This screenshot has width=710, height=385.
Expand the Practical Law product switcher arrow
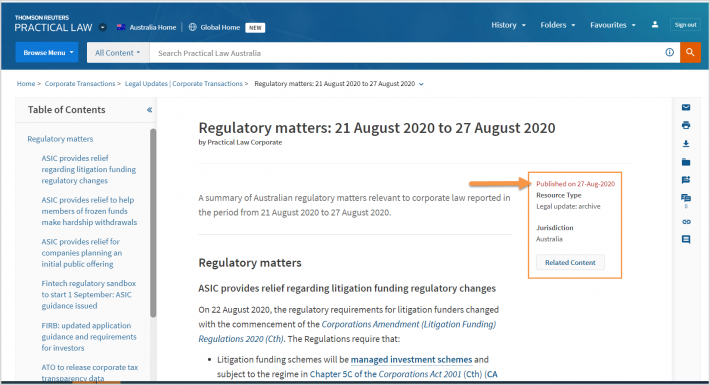(103, 28)
